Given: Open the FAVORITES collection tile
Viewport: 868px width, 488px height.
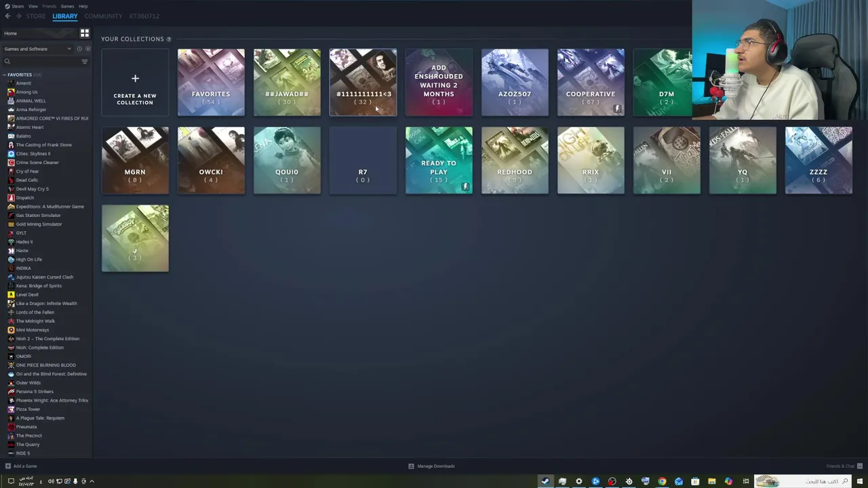Looking at the screenshot, I should [x=211, y=82].
